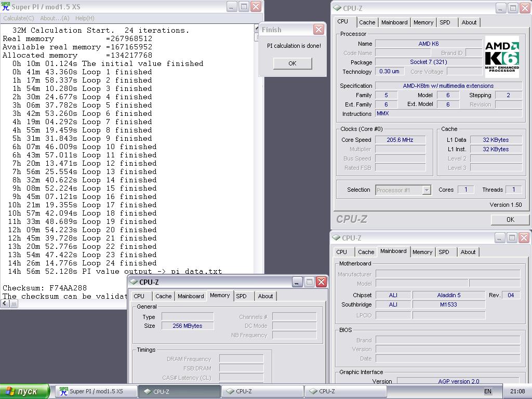Switch to Cache tab in top CPU-Z window

(x=367, y=22)
